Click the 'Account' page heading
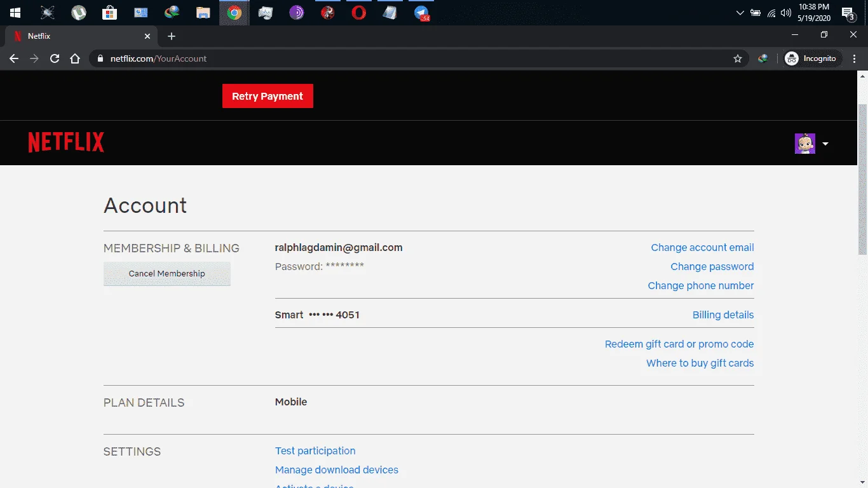This screenshot has width=868, height=488. pos(146,205)
